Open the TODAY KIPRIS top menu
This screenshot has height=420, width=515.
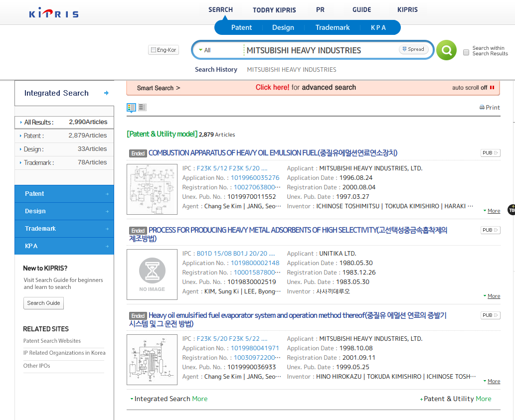tap(274, 10)
